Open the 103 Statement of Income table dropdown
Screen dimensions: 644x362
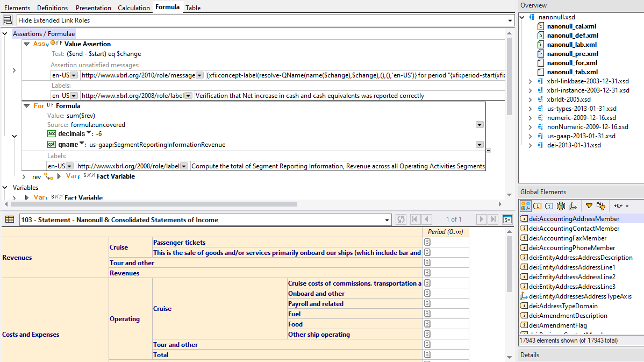click(x=387, y=219)
